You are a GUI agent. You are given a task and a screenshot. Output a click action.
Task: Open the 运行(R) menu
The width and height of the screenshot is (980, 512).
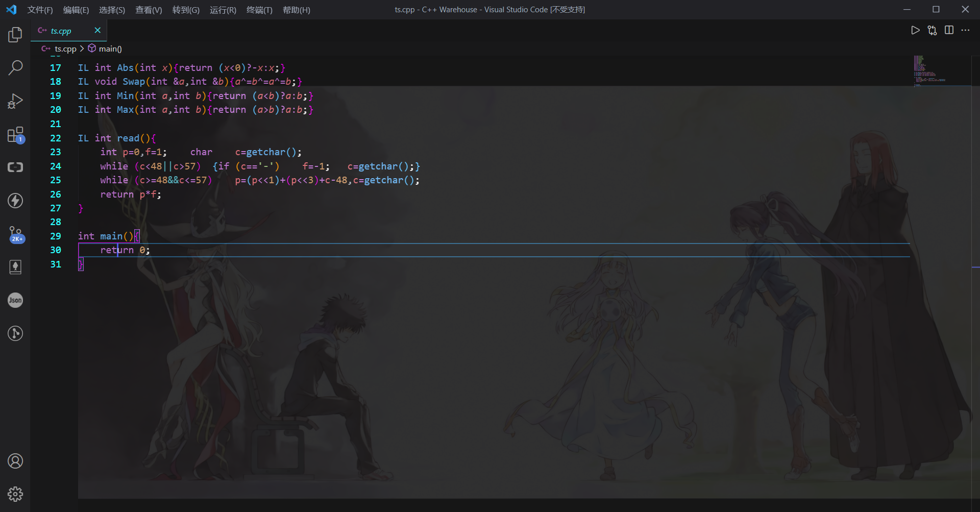tap(223, 10)
